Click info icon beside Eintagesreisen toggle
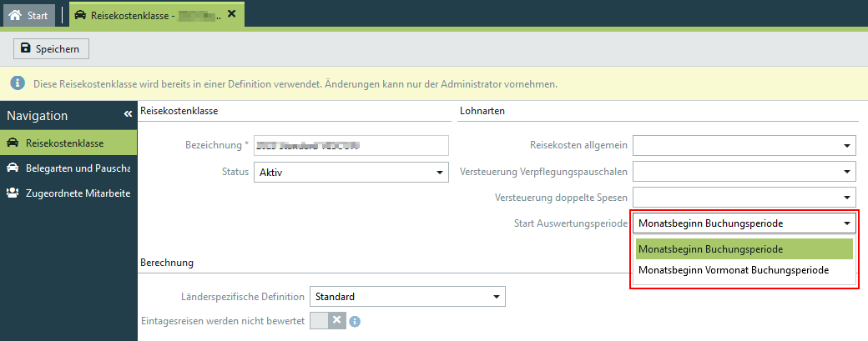This screenshot has width=868, height=341. pyautogui.click(x=355, y=321)
